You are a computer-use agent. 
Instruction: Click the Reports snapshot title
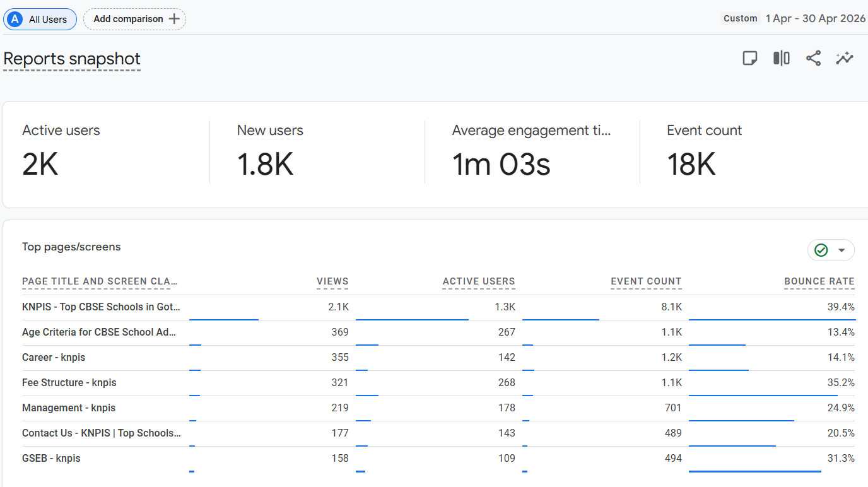[x=72, y=59]
